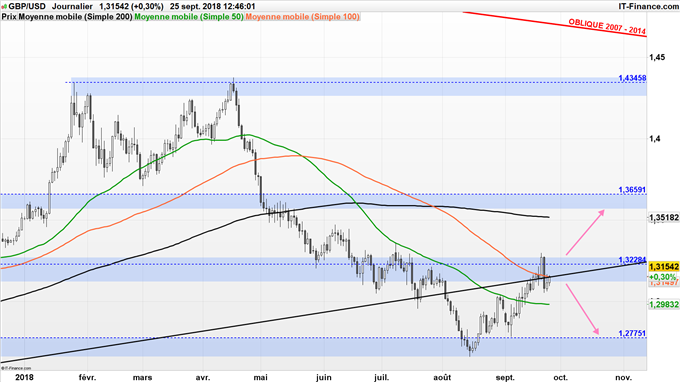Select the Journalier timeframe label

point(72,6)
